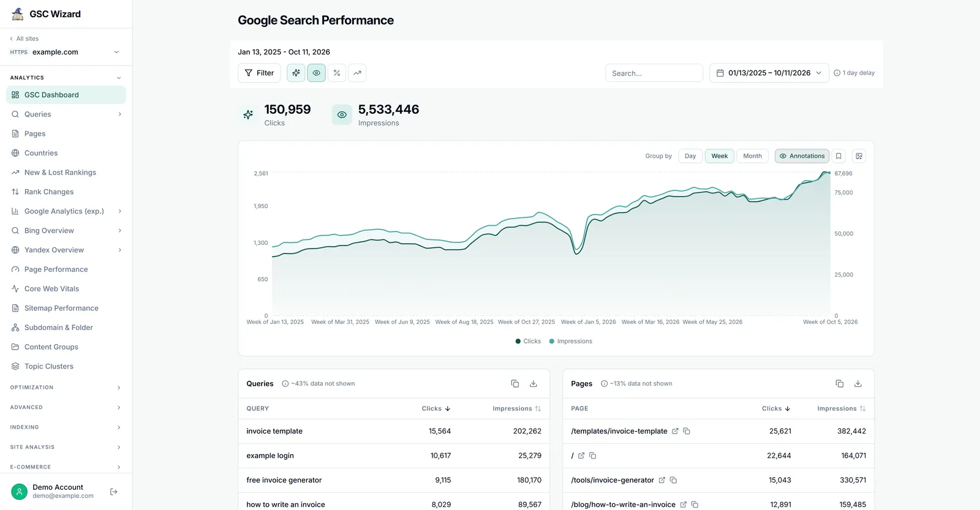
Task: Go back to All sites
Action: 24,39
